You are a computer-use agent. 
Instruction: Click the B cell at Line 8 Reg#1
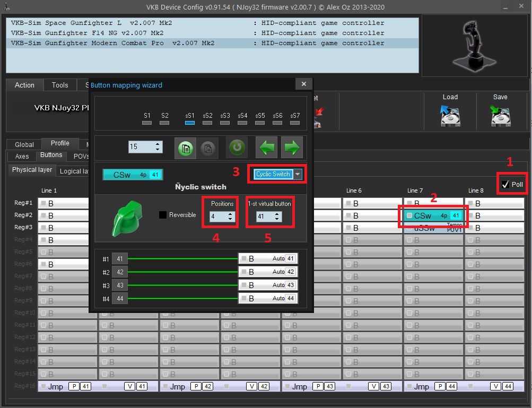click(495, 203)
